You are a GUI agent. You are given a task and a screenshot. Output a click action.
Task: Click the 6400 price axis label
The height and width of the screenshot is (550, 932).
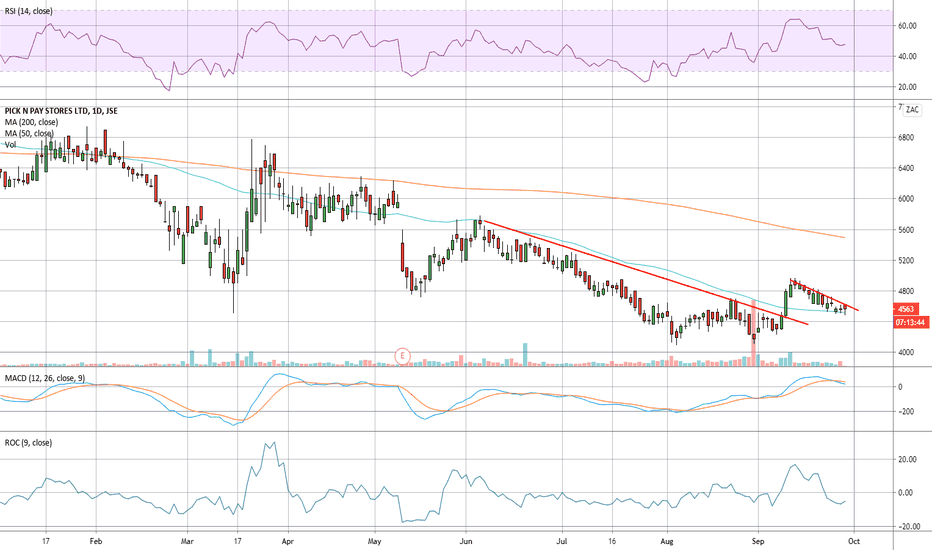tap(906, 169)
